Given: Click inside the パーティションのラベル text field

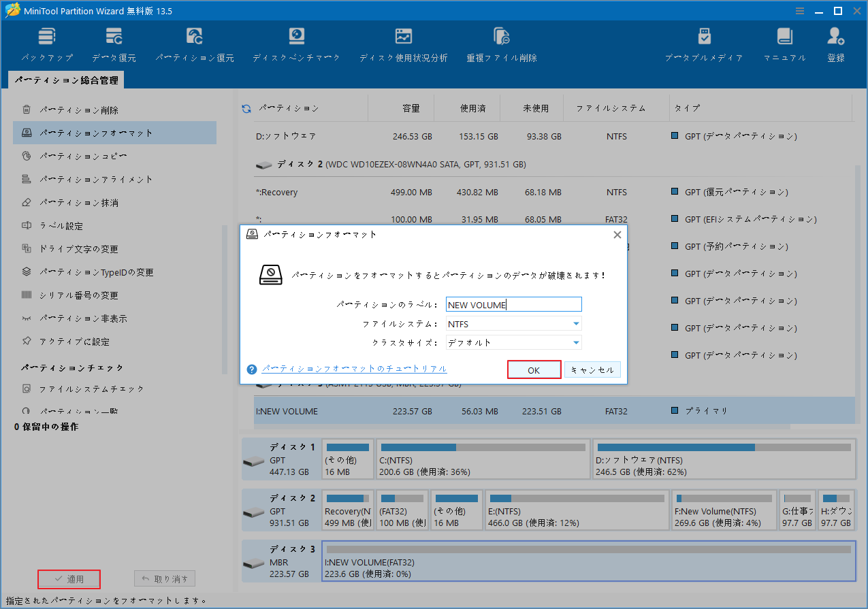Looking at the screenshot, I should point(513,304).
